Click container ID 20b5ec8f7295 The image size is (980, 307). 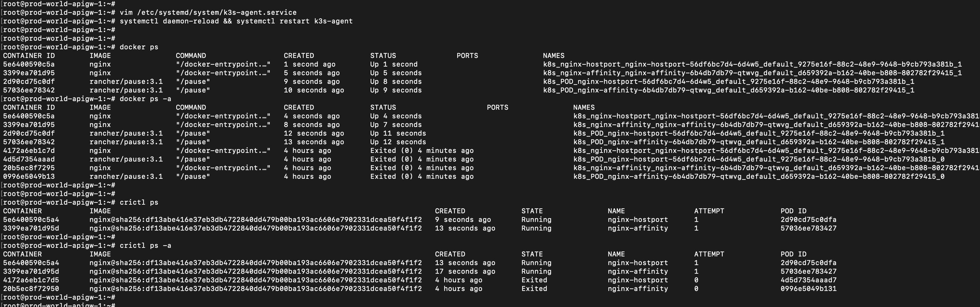point(29,168)
